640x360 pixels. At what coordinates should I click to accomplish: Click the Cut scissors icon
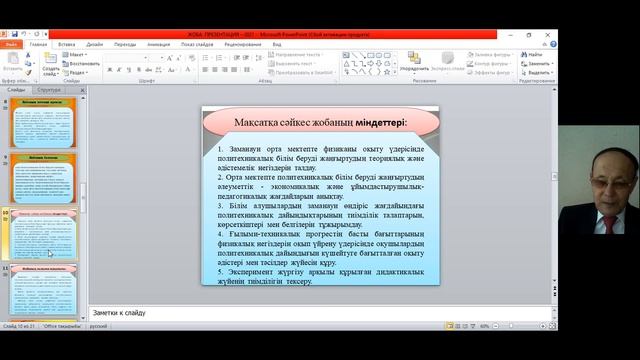coord(28,55)
